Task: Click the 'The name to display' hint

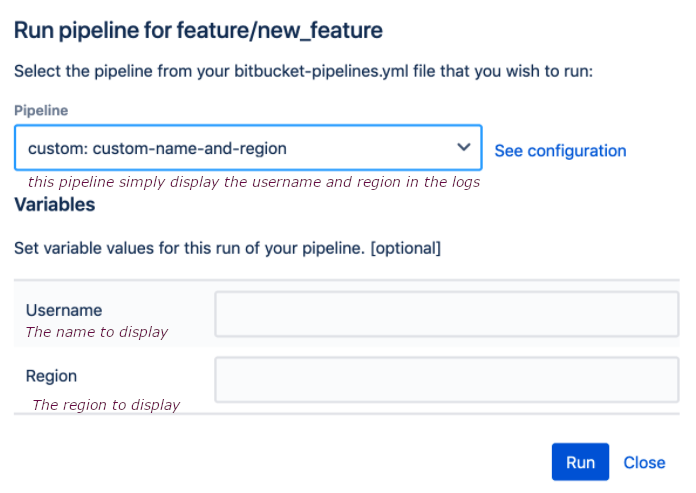Action: click(x=97, y=332)
